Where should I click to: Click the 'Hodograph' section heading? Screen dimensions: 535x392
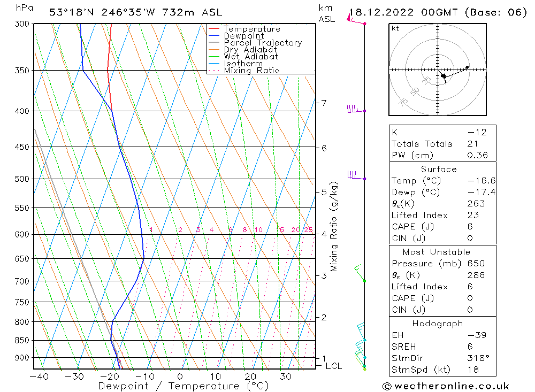[x=438, y=324]
